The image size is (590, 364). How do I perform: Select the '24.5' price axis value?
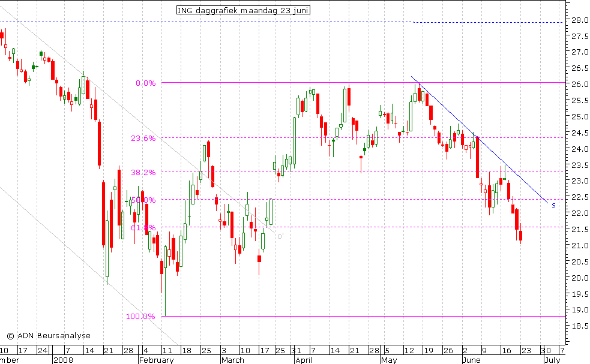click(x=580, y=133)
